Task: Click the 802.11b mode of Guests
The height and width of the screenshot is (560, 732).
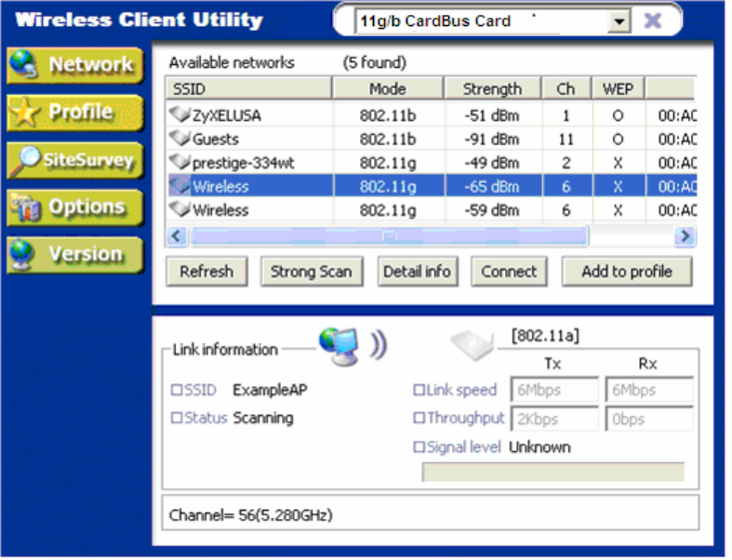Action: click(x=388, y=140)
